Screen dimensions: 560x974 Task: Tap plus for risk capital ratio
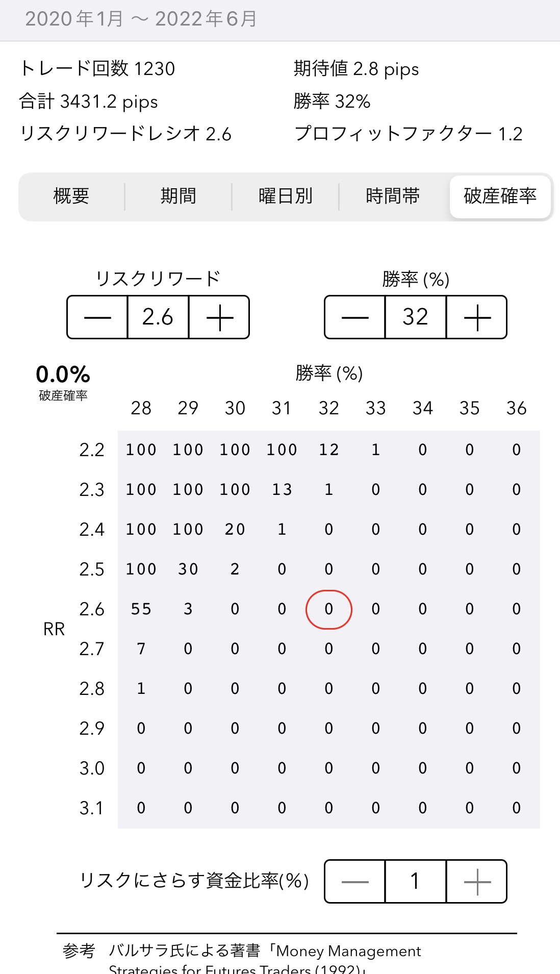[x=477, y=882]
